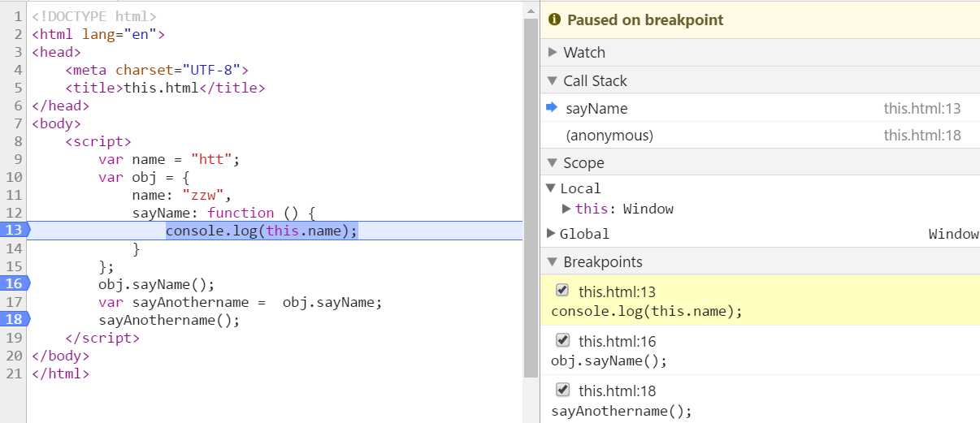Select the (anonymous) call stack frame

pyautogui.click(x=760, y=136)
